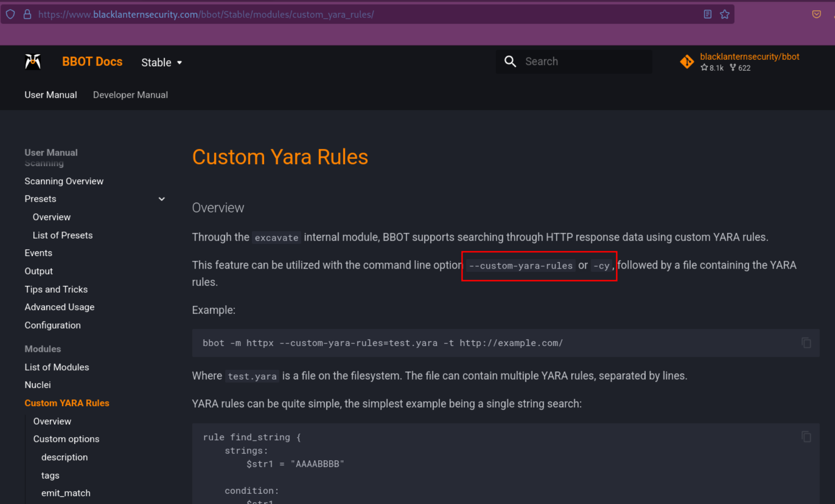
Task: Jump to Overview under Custom YARA Rules
Action: 52,421
